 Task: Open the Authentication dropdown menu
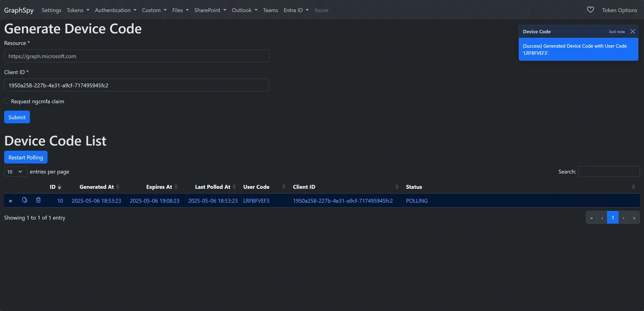(115, 10)
